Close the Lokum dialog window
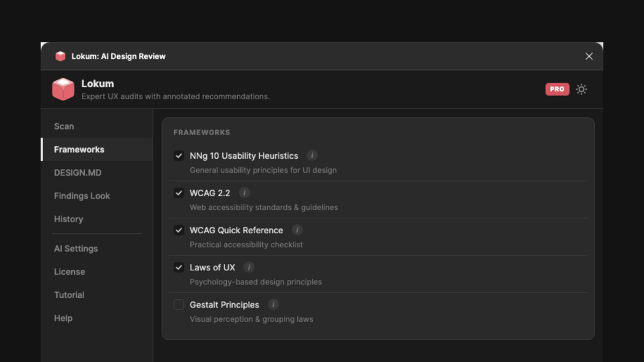644x362 pixels. [x=589, y=56]
